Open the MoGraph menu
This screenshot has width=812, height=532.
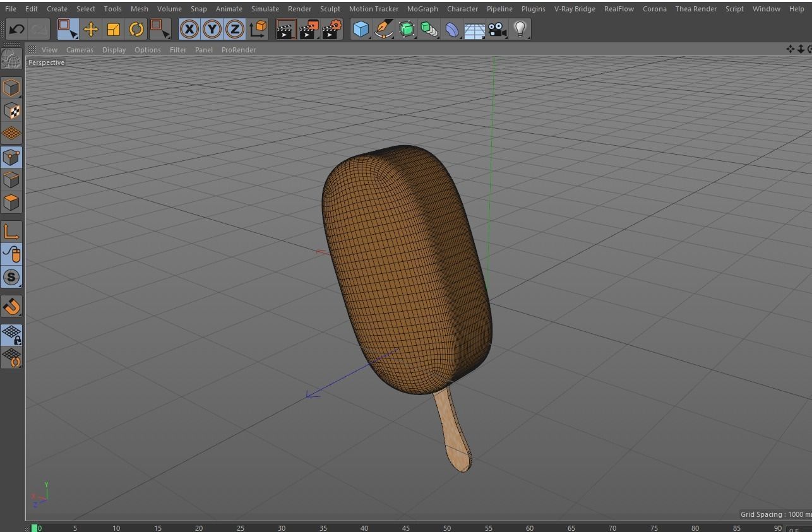coord(422,9)
